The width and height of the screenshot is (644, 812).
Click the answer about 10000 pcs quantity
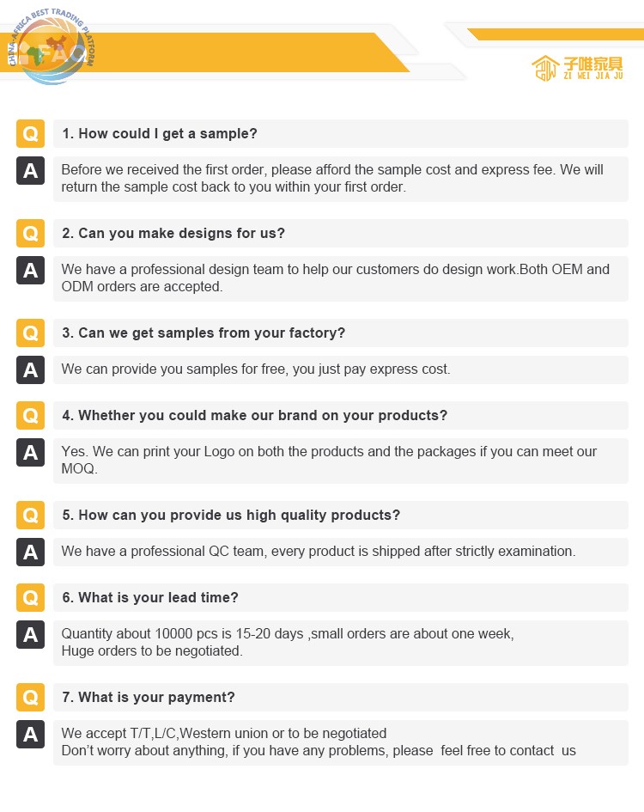tap(341, 643)
